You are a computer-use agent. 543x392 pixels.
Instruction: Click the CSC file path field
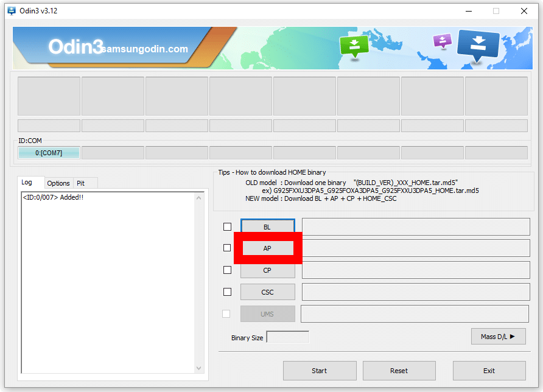(x=416, y=292)
